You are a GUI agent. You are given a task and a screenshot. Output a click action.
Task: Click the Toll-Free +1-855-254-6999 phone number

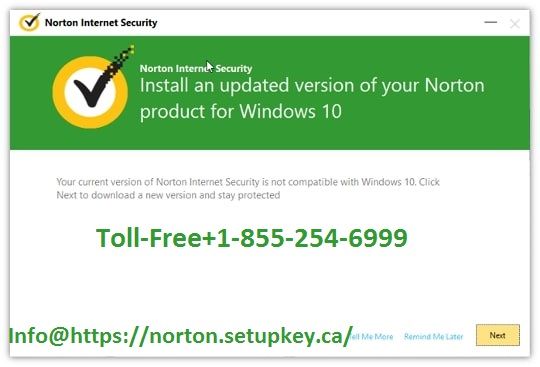coord(252,238)
